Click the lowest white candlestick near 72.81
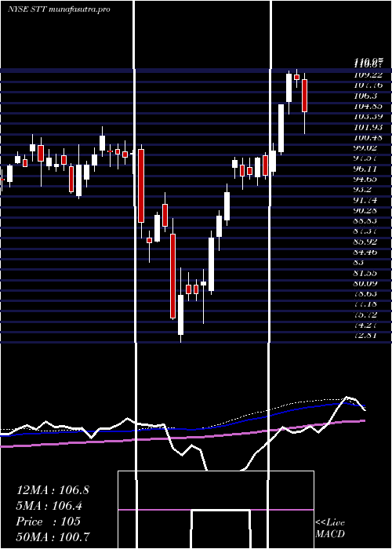Image resolution: width=392 pixels, height=549 pixels. [180, 314]
